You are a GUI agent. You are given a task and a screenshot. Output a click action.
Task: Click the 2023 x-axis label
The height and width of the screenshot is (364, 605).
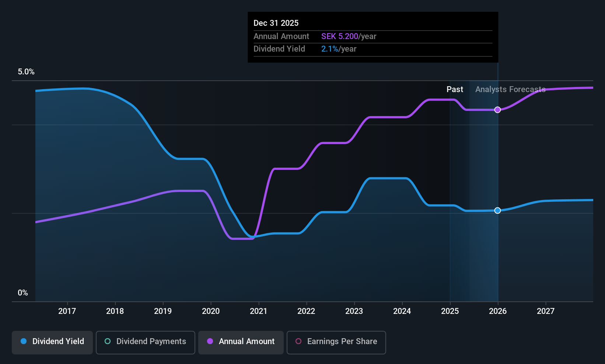click(x=354, y=311)
